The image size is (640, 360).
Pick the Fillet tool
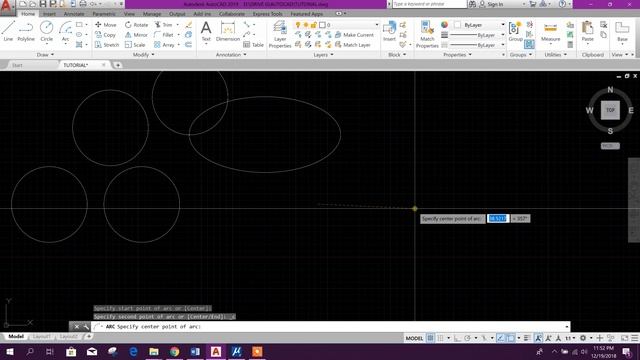coord(164,35)
